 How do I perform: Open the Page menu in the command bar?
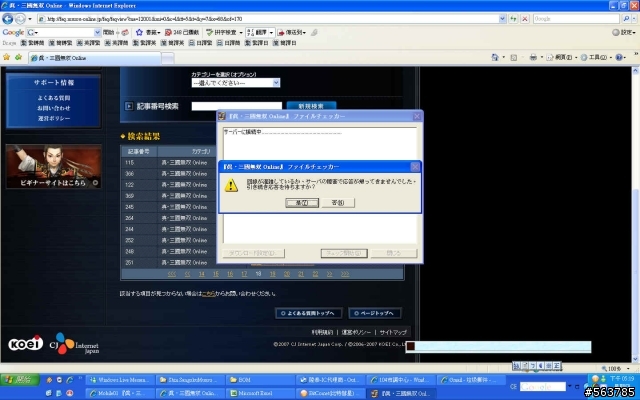561,58
